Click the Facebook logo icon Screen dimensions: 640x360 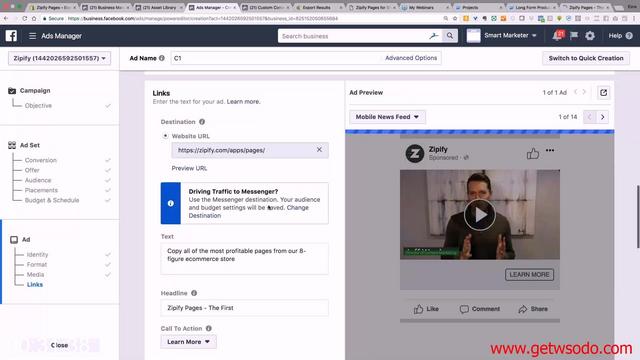11,36
